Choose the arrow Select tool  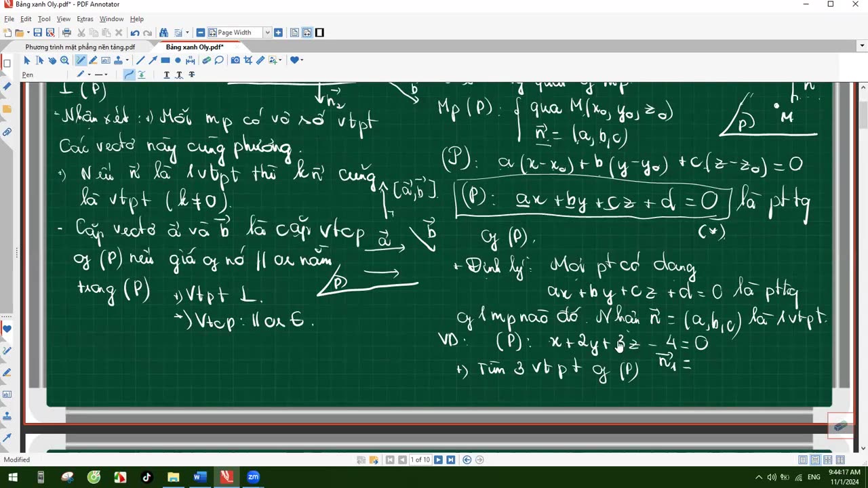click(x=27, y=60)
